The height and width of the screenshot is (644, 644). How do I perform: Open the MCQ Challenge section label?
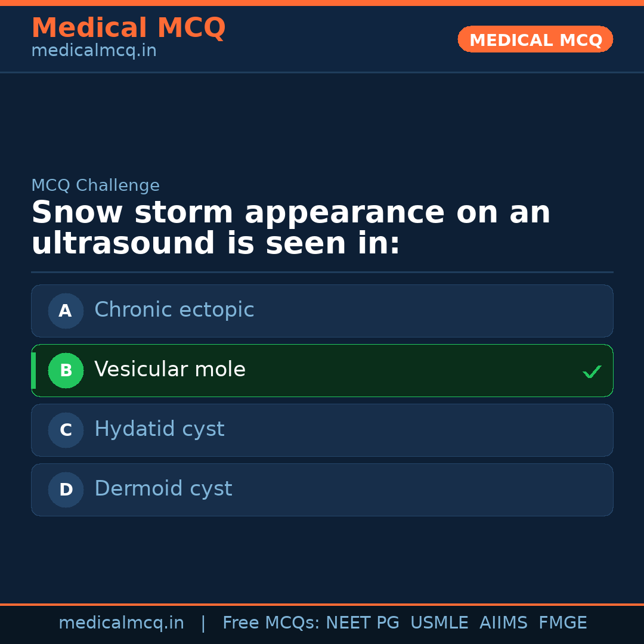coord(95,185)
